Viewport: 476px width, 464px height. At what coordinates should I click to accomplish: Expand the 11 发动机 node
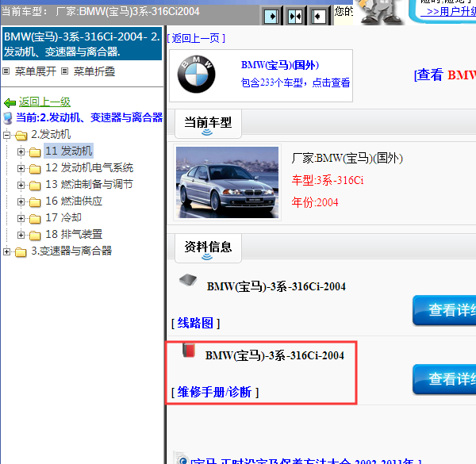coord(21,151)
